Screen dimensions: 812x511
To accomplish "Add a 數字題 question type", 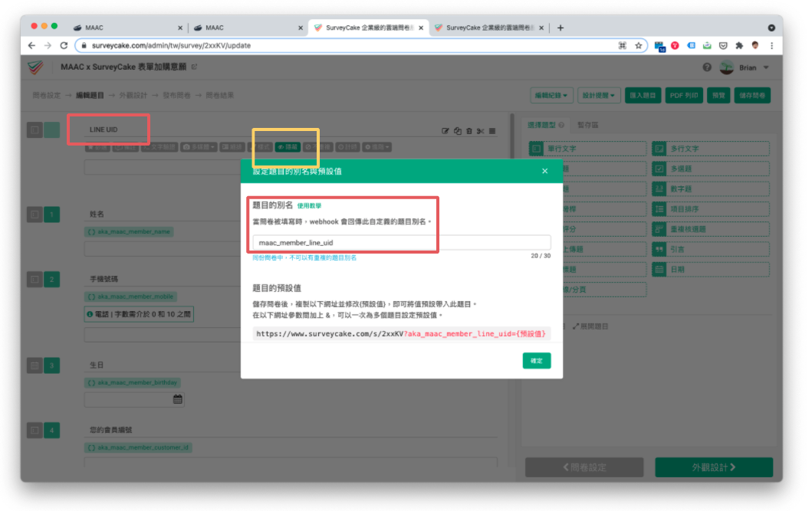I will click(711, 189).
